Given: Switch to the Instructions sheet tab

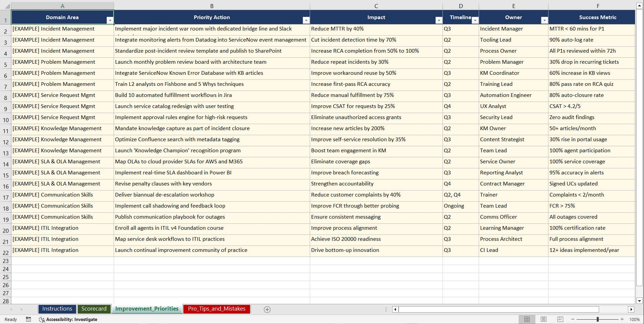Looking at the screenshot, I should [x=57, y=309].
